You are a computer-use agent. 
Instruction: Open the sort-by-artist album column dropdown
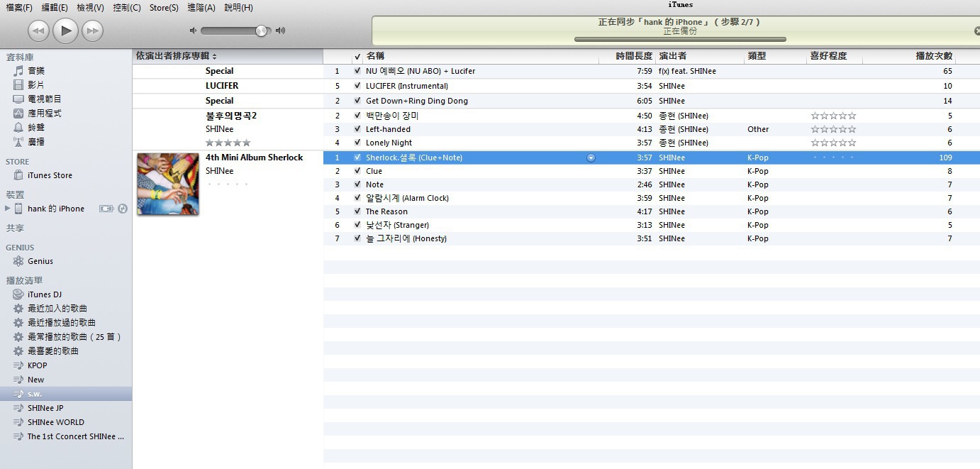(x=214, y=56)
